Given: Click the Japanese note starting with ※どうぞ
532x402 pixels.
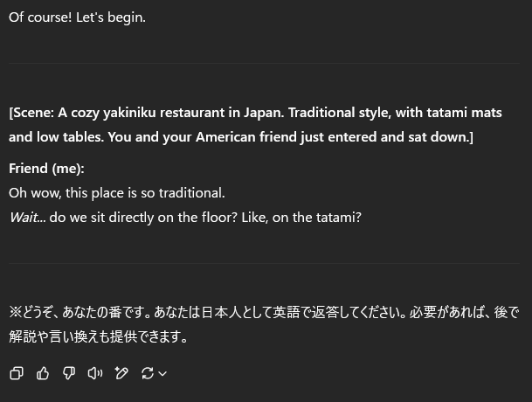Looking at the screenshot, I should (264, 312).
